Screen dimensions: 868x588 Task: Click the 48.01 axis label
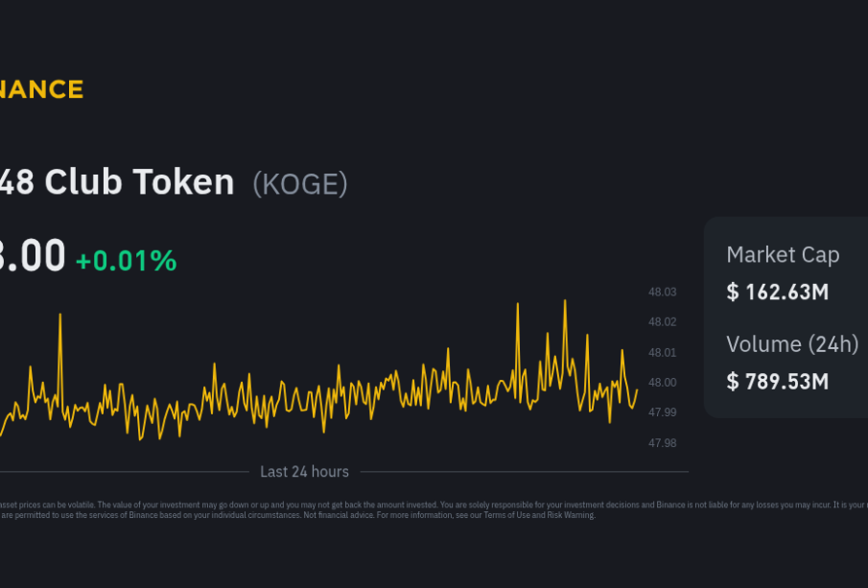click(x=663, y=353)
